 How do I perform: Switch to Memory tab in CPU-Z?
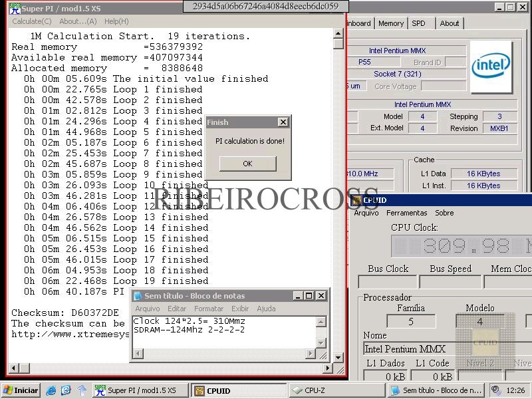tap(391, 23)
